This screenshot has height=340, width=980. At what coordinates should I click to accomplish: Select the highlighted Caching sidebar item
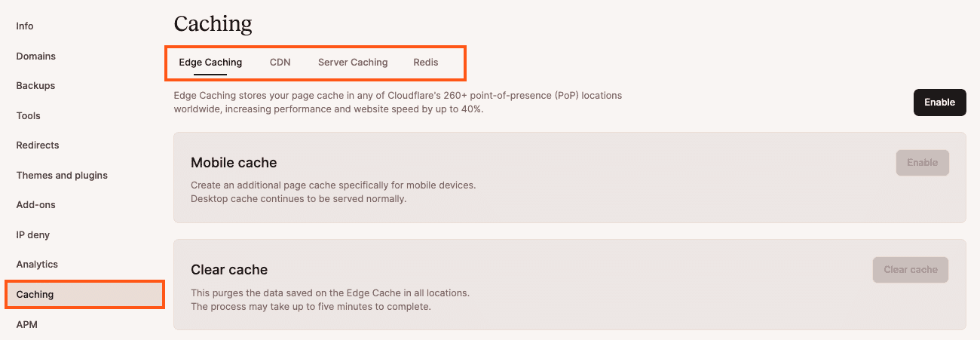(35, 295)
